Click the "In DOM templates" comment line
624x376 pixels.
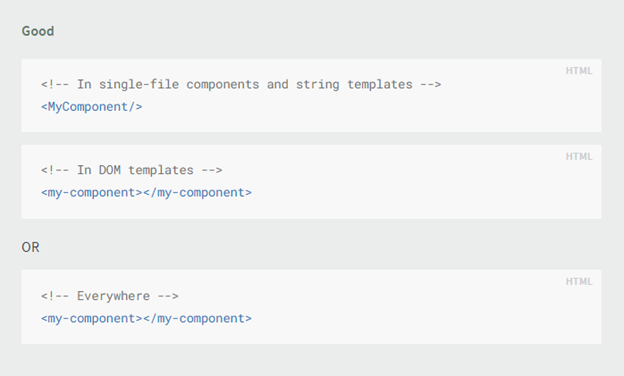point(131,170)
